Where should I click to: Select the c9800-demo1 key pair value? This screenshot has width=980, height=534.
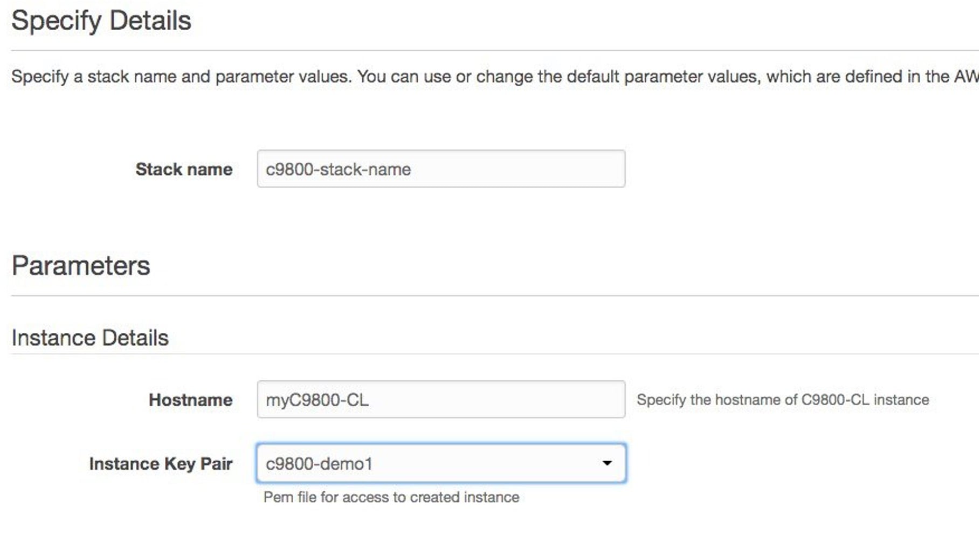pos(319,464)
